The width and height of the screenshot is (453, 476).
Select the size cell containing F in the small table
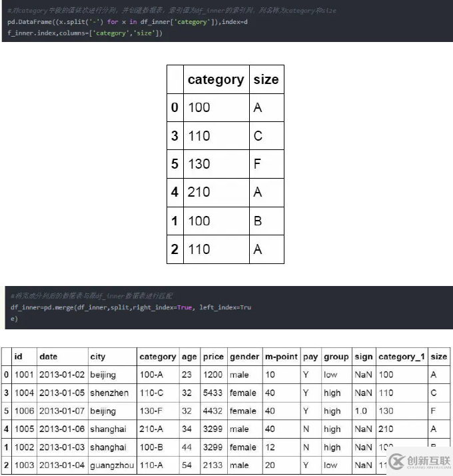(x=258, y=164)
